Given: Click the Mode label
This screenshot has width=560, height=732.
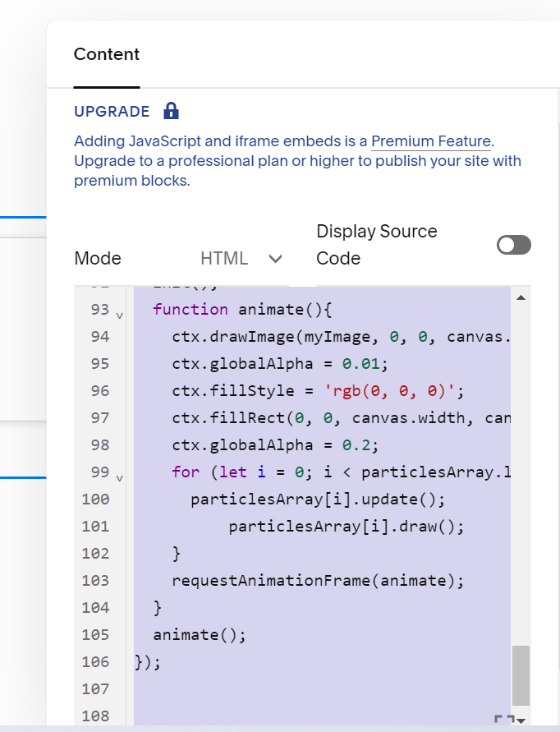Looking at the screenshot, I should point(98,258).
